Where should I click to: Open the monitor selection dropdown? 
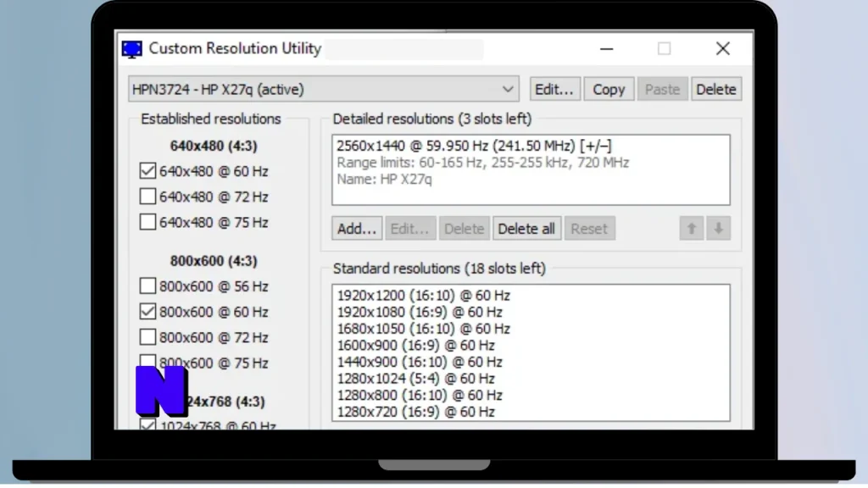[x=324, y=89]
